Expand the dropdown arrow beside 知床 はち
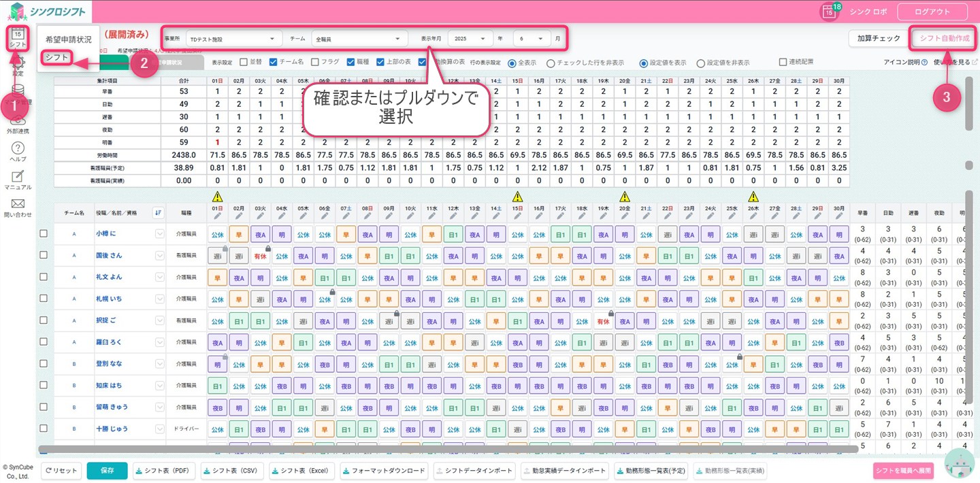The image size is (980, 483). tap(160, 386)
